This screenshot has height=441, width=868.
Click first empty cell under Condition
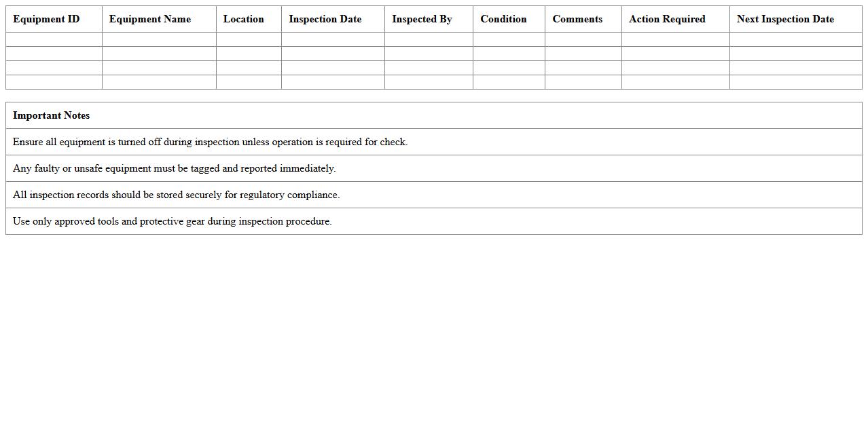(509, 39)
